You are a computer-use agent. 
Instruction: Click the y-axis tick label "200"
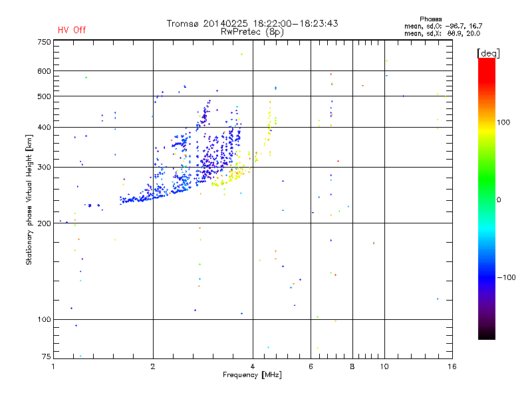(x=44, y=223)
